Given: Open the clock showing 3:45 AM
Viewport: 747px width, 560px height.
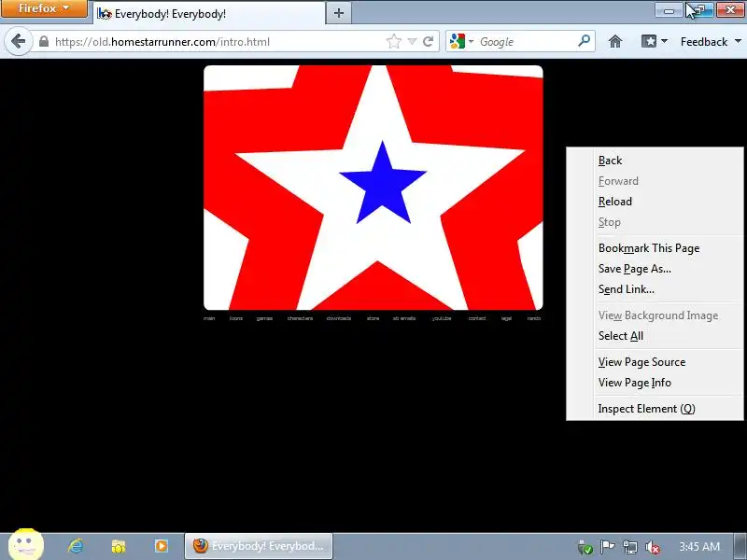Looking at the screenshot, I should [698, 546].
